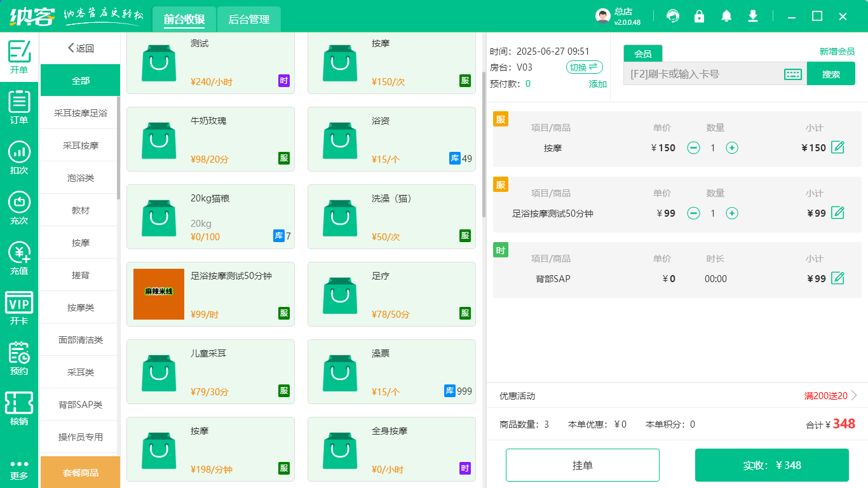Increase quantity of 足浴按摩测试50分钟 item
868x488 pixels.
tap(732, 213)
